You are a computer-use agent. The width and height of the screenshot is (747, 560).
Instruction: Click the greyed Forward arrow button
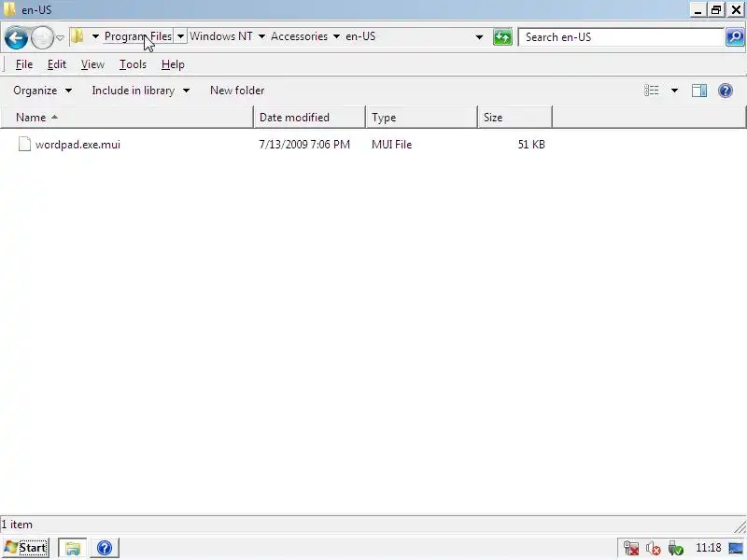click(x=42, y=37)
